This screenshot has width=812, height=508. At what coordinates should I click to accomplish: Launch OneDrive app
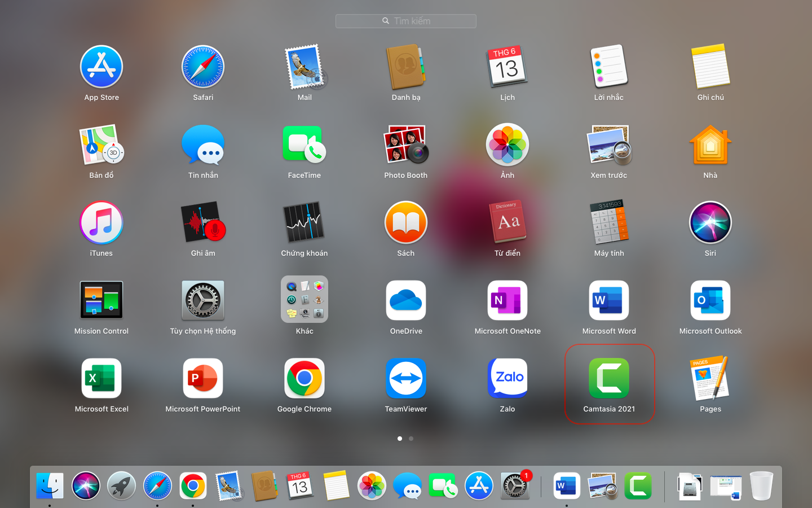(406, 300)
